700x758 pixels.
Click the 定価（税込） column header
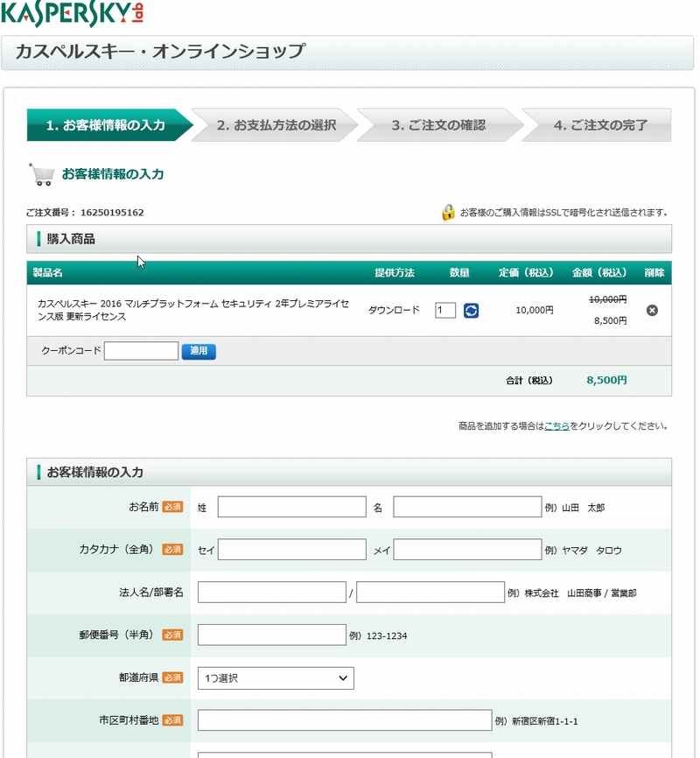526,272
